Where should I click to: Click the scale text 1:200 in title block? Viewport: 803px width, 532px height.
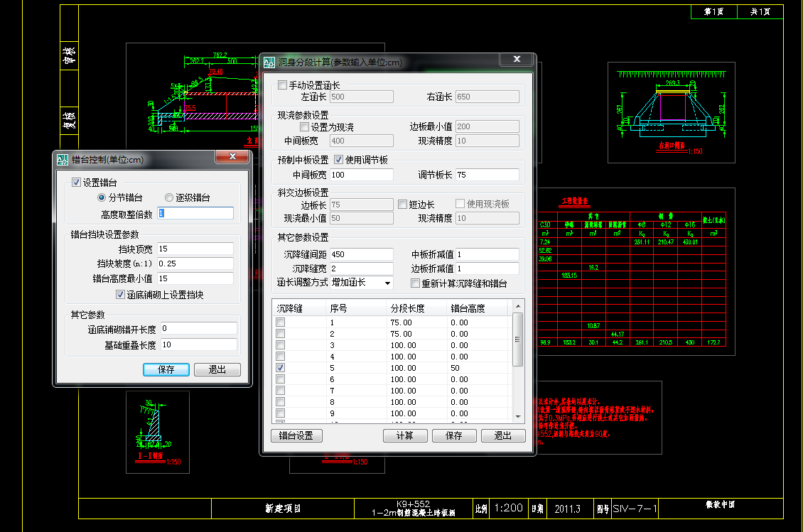click(509, 508)
